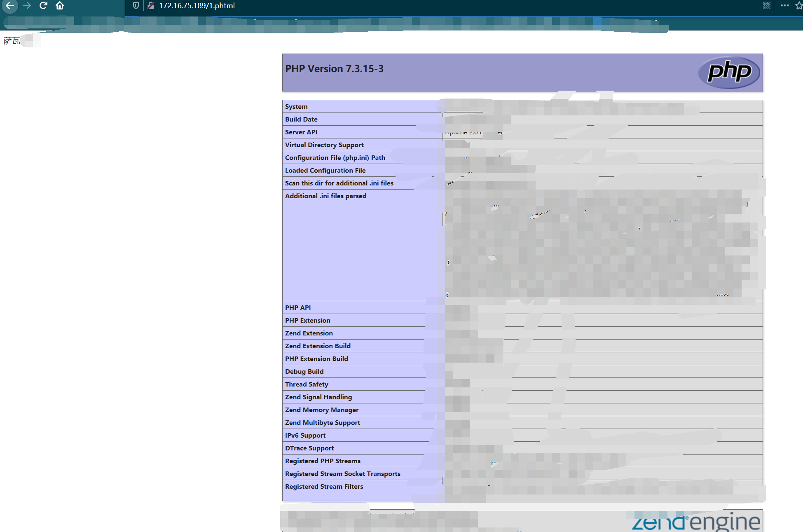Select the System row header
The width and height of the screenshot is (803, 532).
tap(296, 106)
